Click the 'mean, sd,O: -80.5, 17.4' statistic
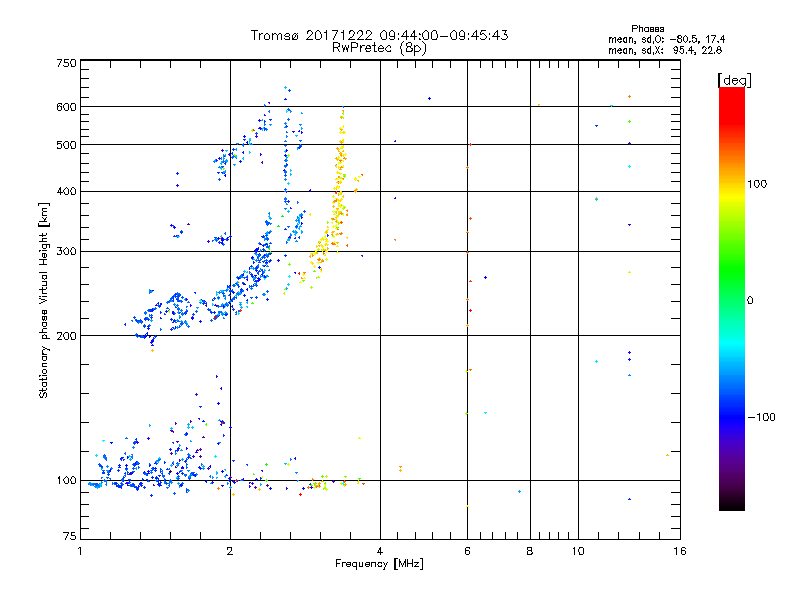The height and width of the screenshot is (600, 800). [666, 39]
